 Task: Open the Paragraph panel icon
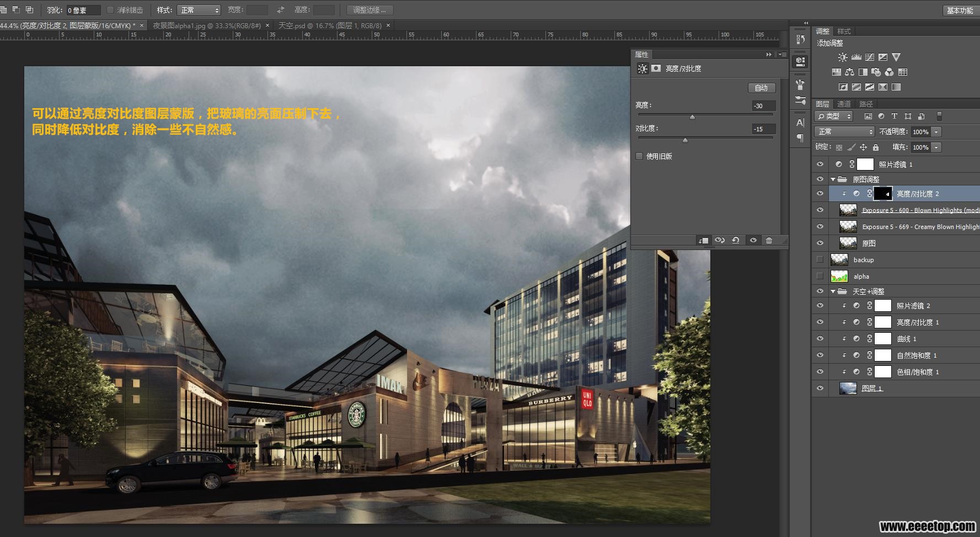click(x=800, y=138)
